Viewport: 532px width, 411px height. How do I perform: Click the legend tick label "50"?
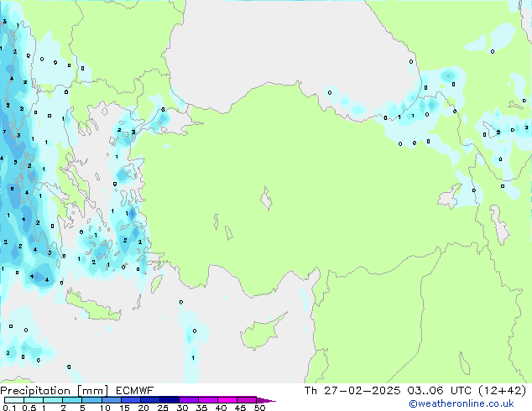(x=260, y=408)
